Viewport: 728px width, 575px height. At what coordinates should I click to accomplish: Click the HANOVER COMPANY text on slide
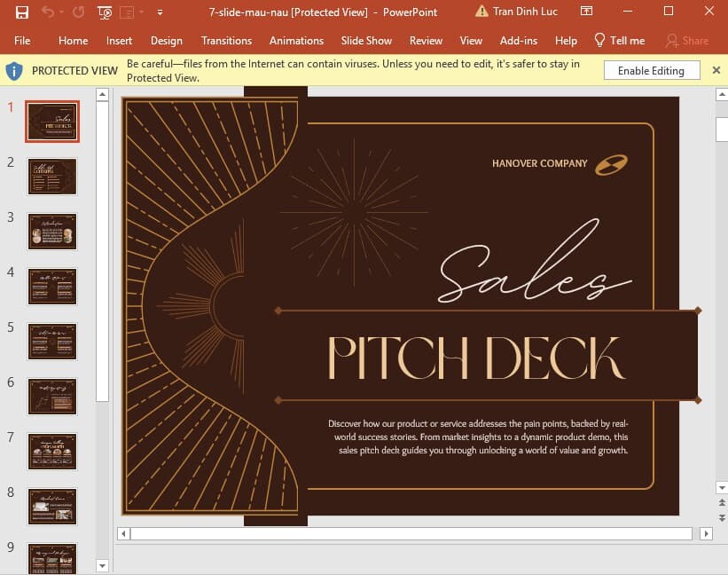coord(539,163)
